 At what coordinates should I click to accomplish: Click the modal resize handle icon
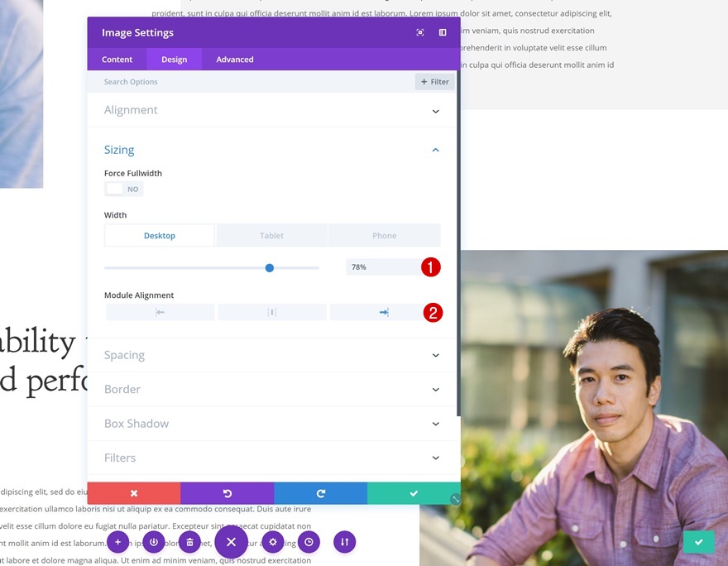[456, 500]
